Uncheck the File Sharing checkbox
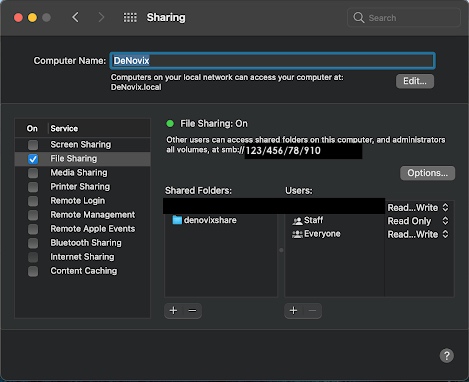Screen dimensions: 469x382 pyautogui.click(x=33, y=159)
